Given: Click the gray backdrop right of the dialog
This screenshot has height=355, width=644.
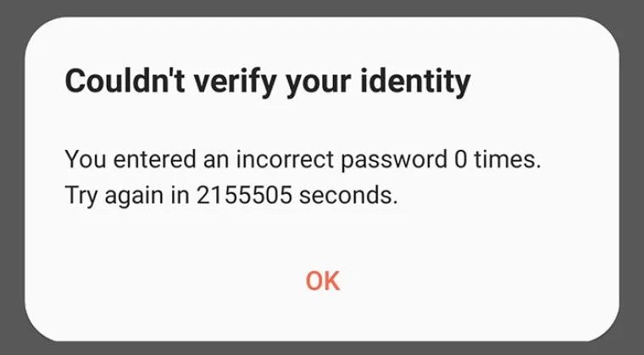Looking at the screenshot, I should coord(631,178).
